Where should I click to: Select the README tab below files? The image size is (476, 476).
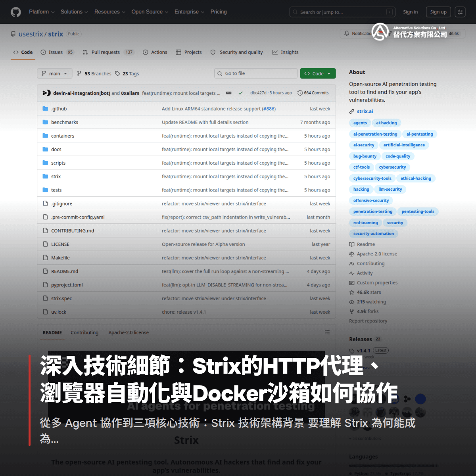coord(52,332)
